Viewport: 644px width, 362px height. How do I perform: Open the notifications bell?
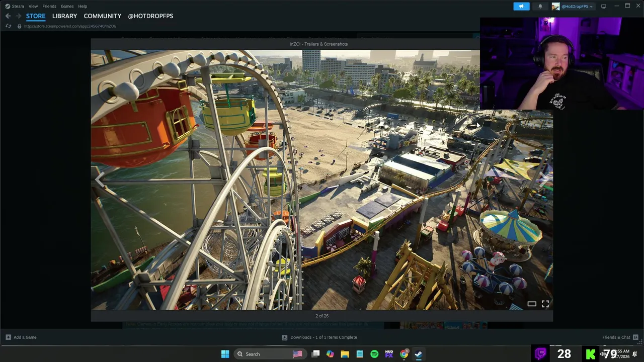540,6
